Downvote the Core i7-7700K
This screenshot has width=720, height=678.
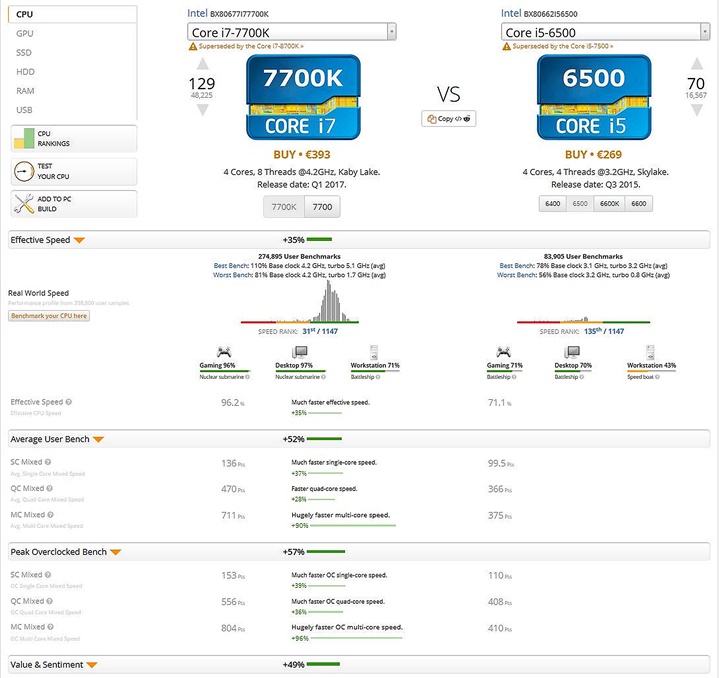point(202,110)
